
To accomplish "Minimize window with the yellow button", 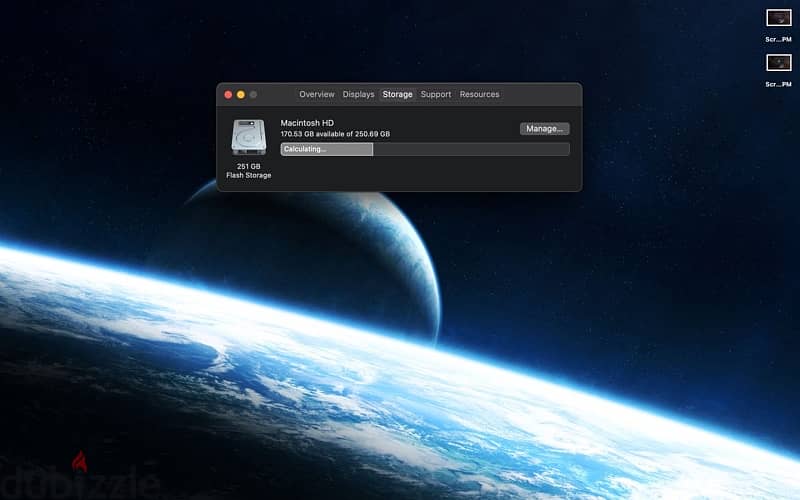I will tap(241, 94).
